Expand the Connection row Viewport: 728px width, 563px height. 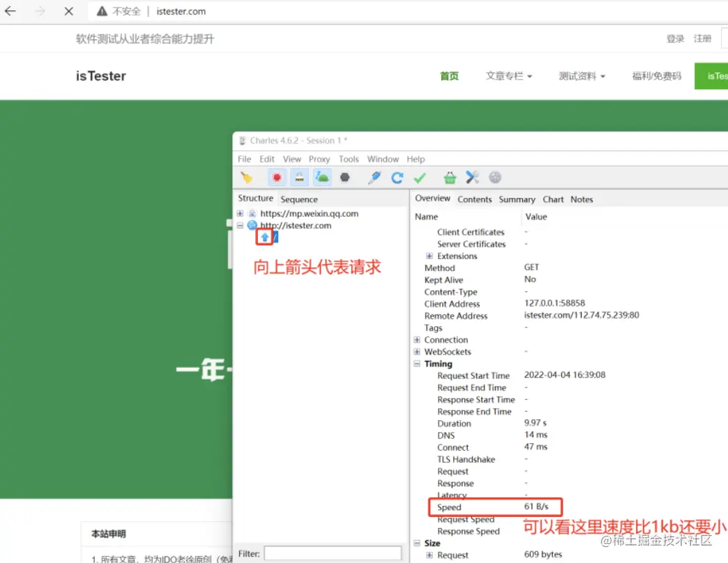coord(417,340)
